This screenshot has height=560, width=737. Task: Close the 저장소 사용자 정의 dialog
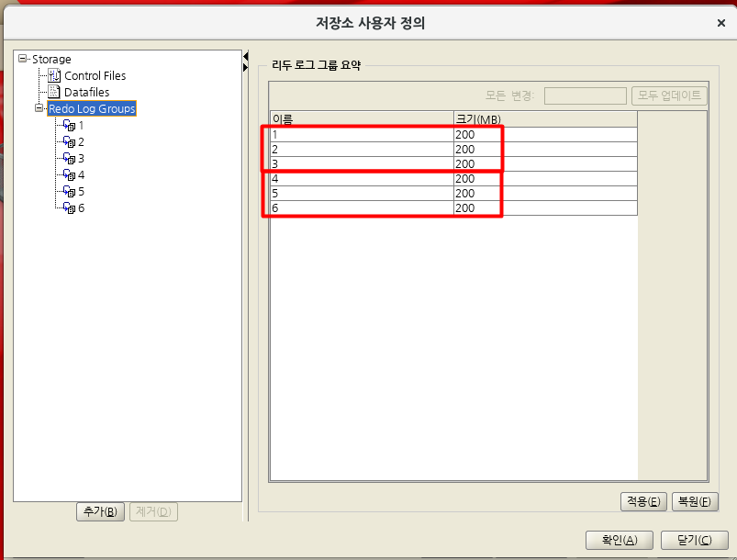point(721,23)
